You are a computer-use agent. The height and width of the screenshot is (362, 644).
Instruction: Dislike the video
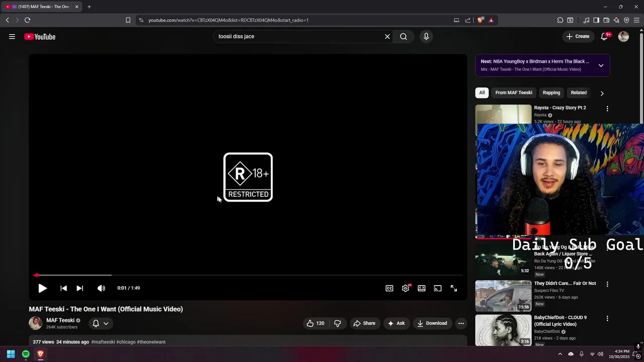338,323
